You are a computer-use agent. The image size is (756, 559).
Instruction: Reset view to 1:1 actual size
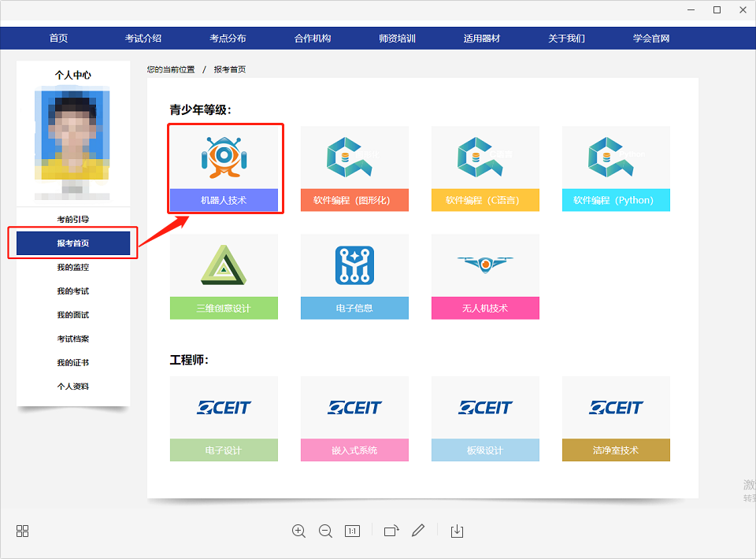[x=353, y=531]
